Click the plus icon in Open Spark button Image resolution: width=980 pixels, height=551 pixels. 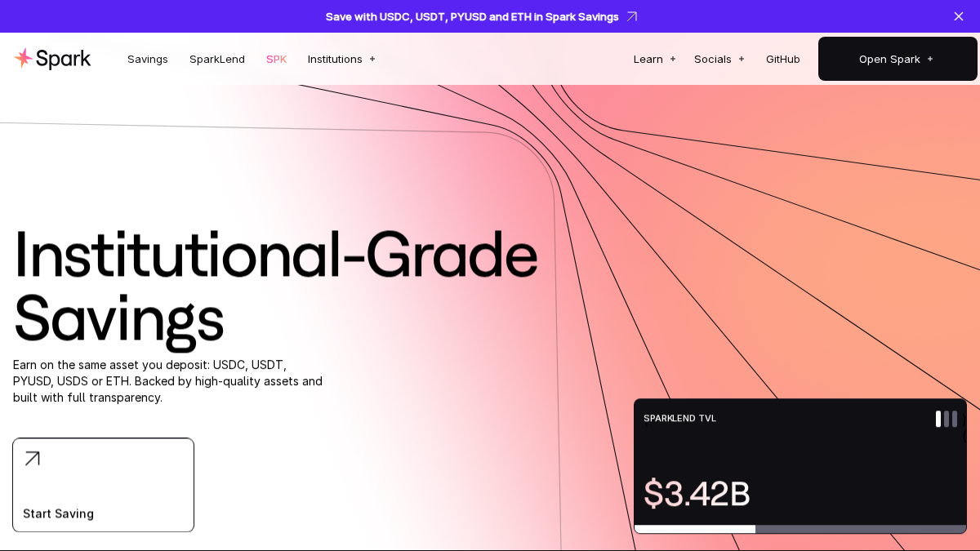point(930,59)
